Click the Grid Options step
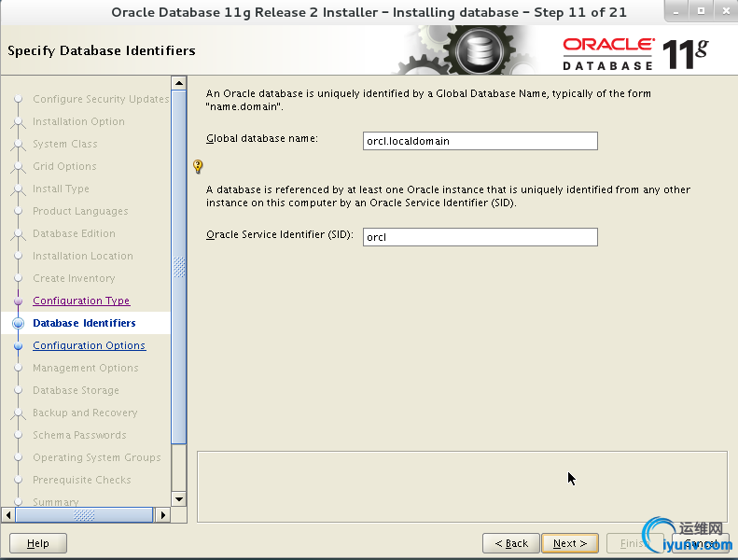The width and height of the screenshot is (738, 560). pyautogui.click(x=64, y=166)
